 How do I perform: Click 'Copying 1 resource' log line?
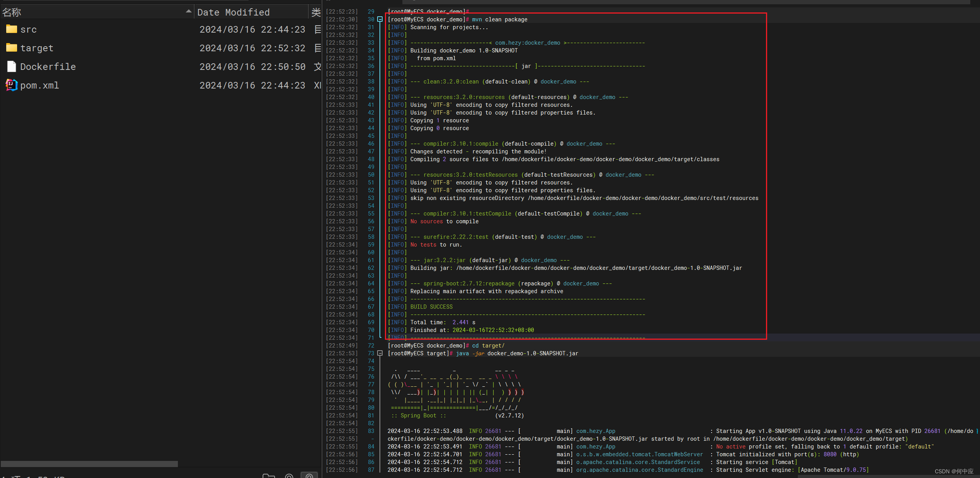pos(439,120)
